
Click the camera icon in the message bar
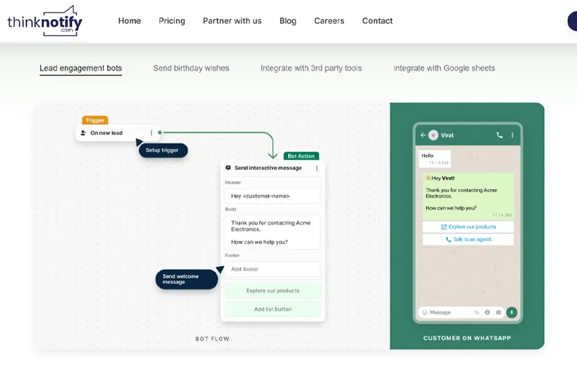tap(498, 312)
